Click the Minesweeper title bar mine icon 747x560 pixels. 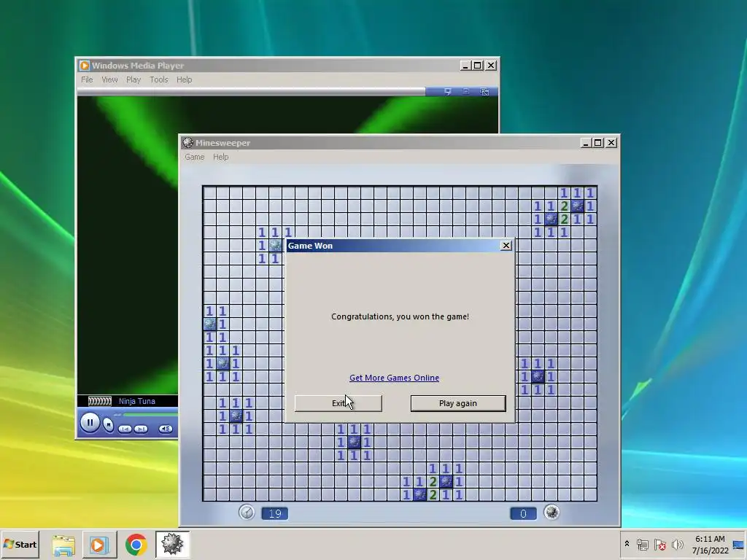tap(187, 142)
